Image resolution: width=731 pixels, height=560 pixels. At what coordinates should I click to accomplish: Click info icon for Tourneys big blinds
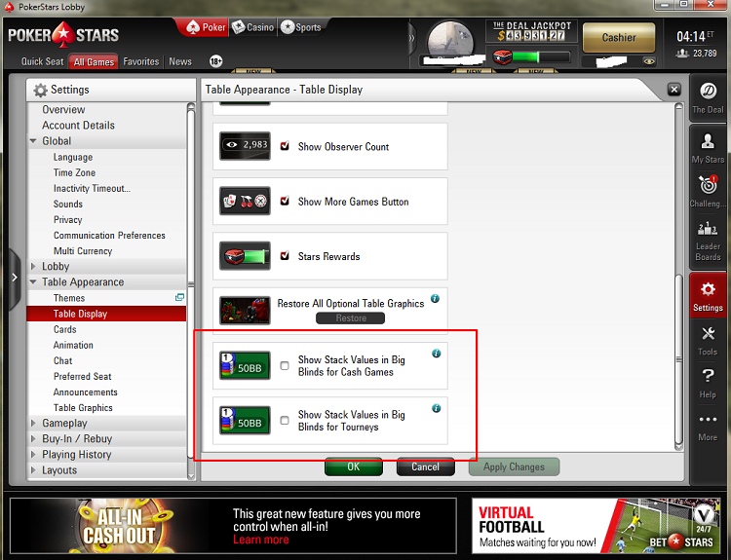436,409
